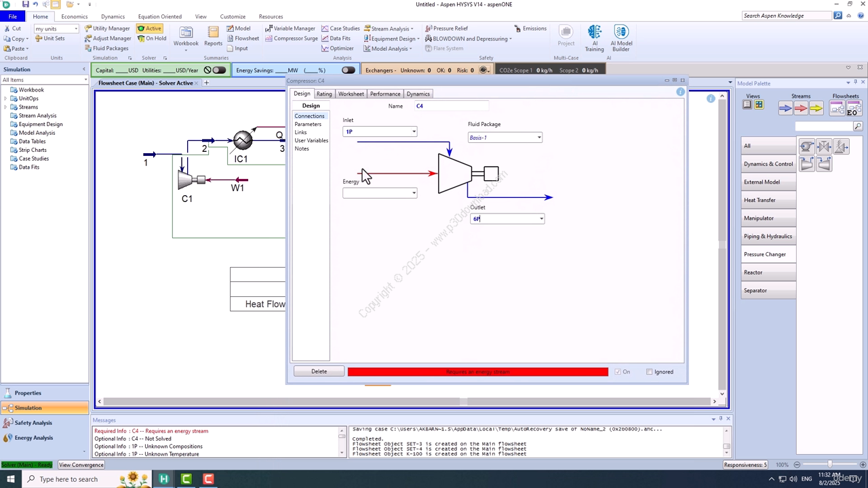Switch palette to icon grid view

tap(759, 104)
